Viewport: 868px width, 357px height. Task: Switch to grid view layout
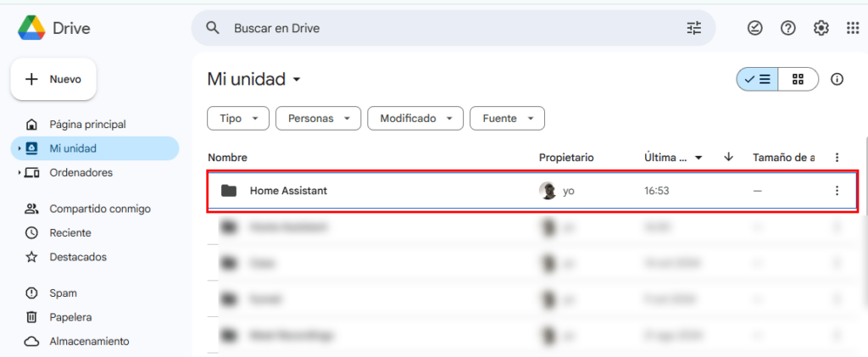click(798, 80)
